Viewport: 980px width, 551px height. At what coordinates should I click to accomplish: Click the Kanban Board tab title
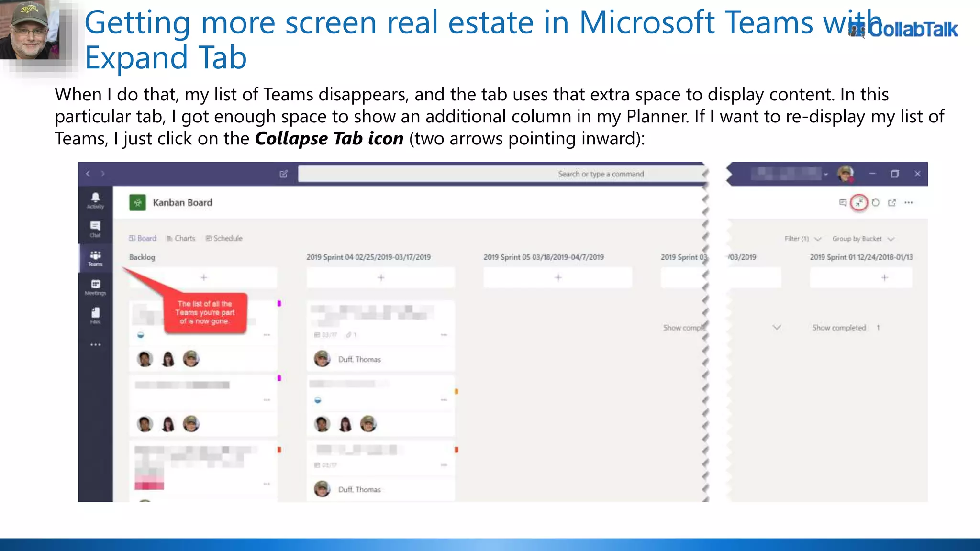(182, 203)
